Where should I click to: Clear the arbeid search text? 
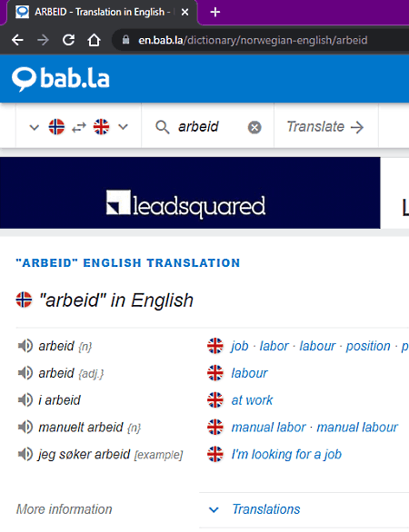254,128
